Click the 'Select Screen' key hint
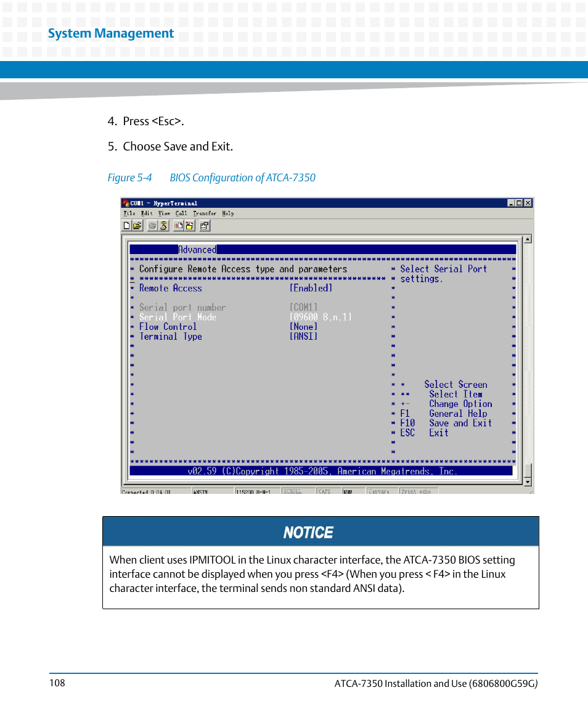Screen dimensions: 588x706 pyautogui.click(x=455, y=385)
